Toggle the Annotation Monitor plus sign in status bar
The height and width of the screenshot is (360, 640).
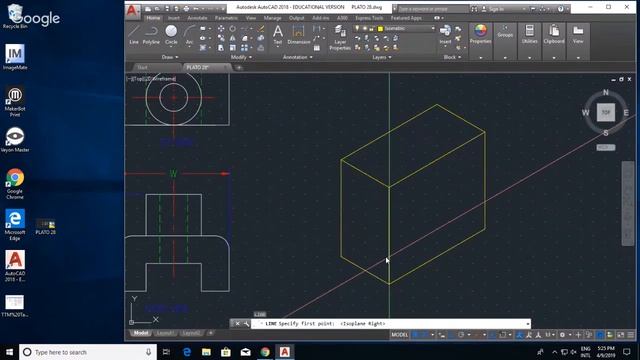578,335
